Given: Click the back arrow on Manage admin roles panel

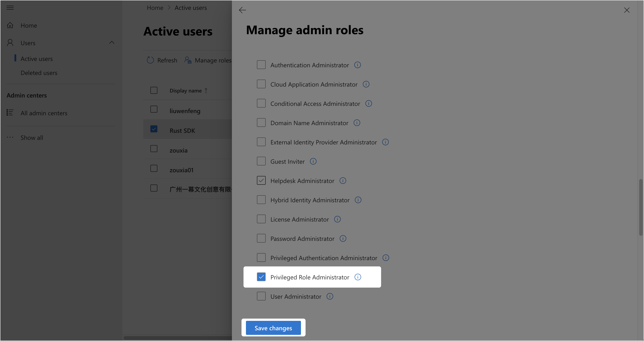Looking at the screenshot, I should pyautogui.click(x=242, y=10).
